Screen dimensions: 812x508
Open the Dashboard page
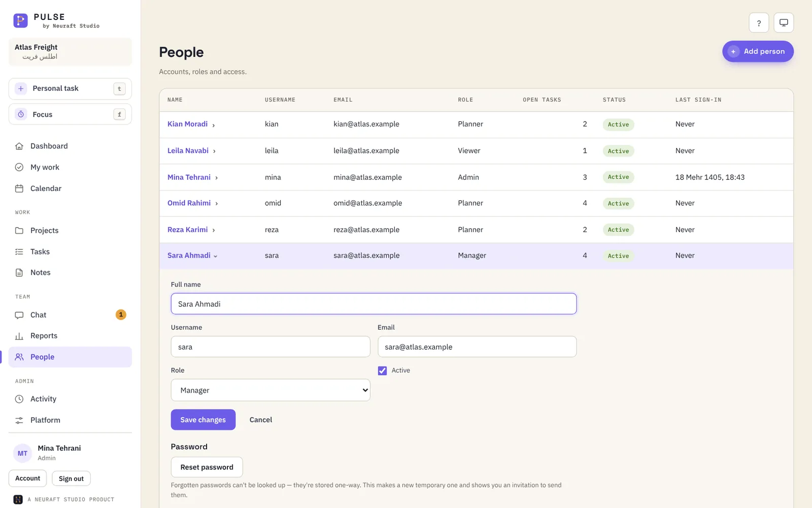tap(70, 146)
